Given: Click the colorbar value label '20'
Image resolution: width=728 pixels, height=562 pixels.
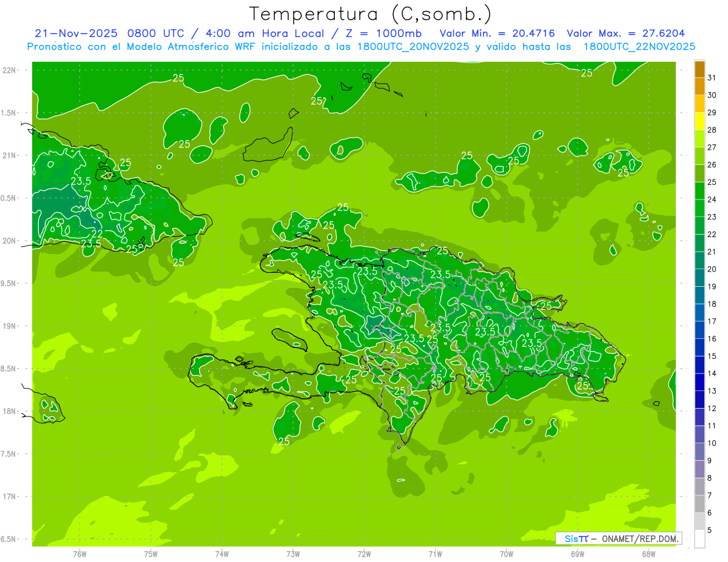Looking at the screenshot, I should pyautogui.click(x=712, y=269).
